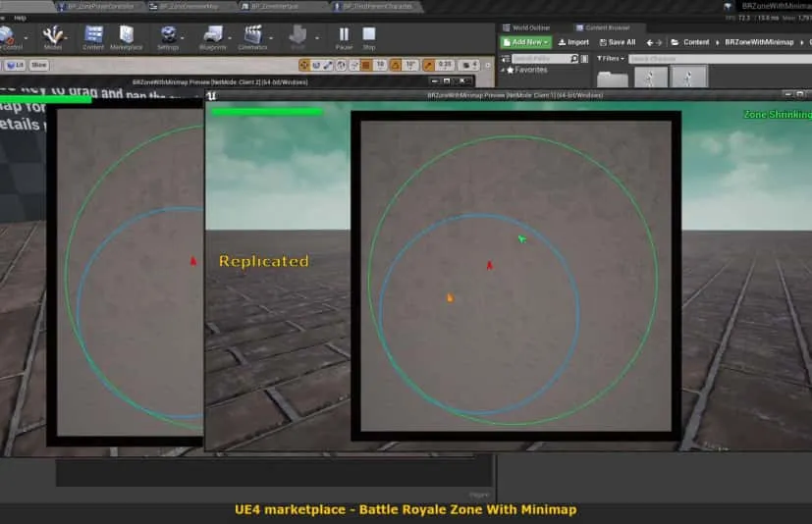This screenshot has height=524, width=812.
Task: Open the Show viewport options button
Action: pyautogui.click(x=39, y=65)
